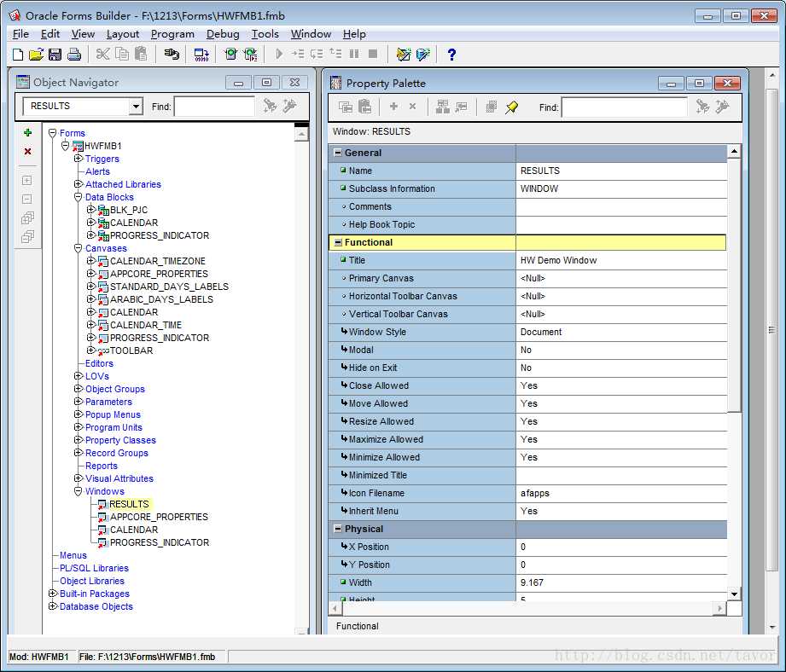Click the Cut scissors toolbar icon
786x672 pixels.
point(102,54)
